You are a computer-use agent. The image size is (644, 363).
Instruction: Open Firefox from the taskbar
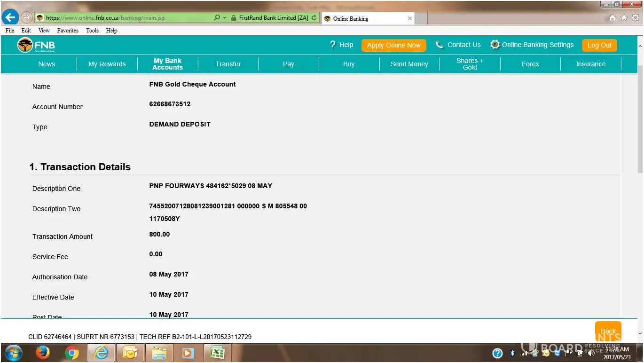(43, 353)
